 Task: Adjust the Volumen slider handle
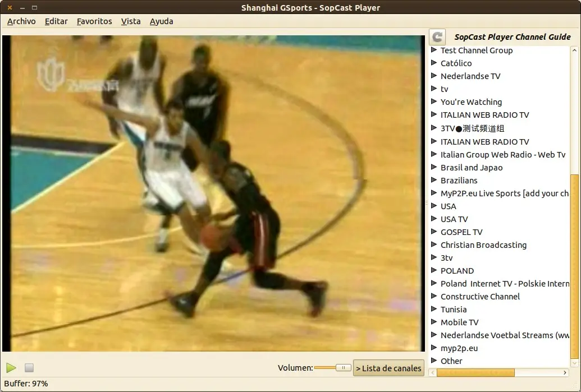point(344,367)
